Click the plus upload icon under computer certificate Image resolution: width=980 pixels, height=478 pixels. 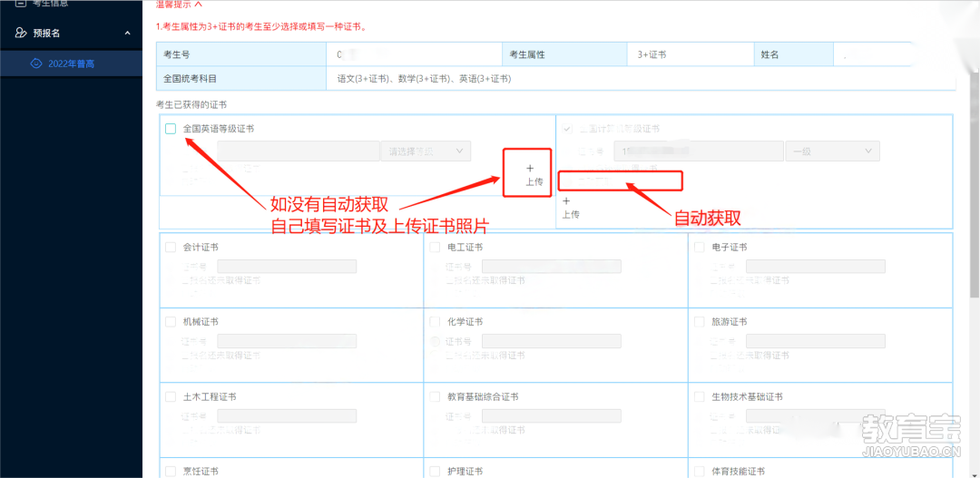[565, 201]
